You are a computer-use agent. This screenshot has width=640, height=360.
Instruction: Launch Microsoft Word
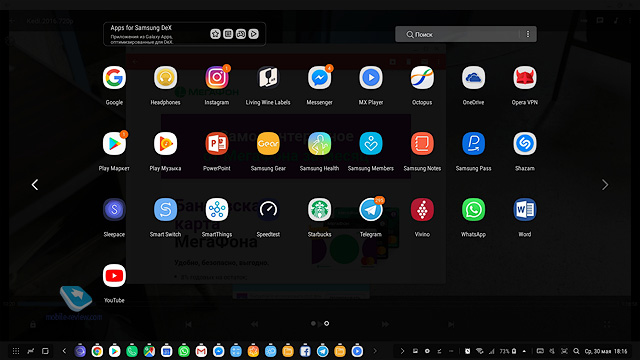pyautogui.click(x=525, y=209)
